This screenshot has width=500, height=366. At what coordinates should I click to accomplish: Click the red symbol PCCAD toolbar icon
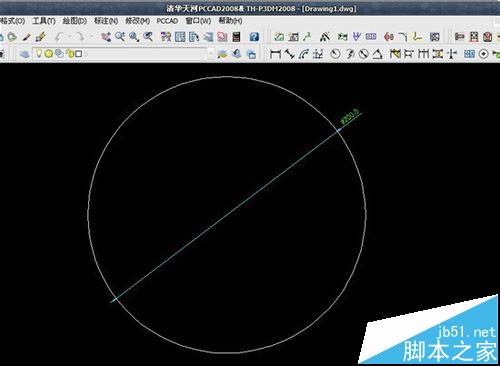[389, 37]
